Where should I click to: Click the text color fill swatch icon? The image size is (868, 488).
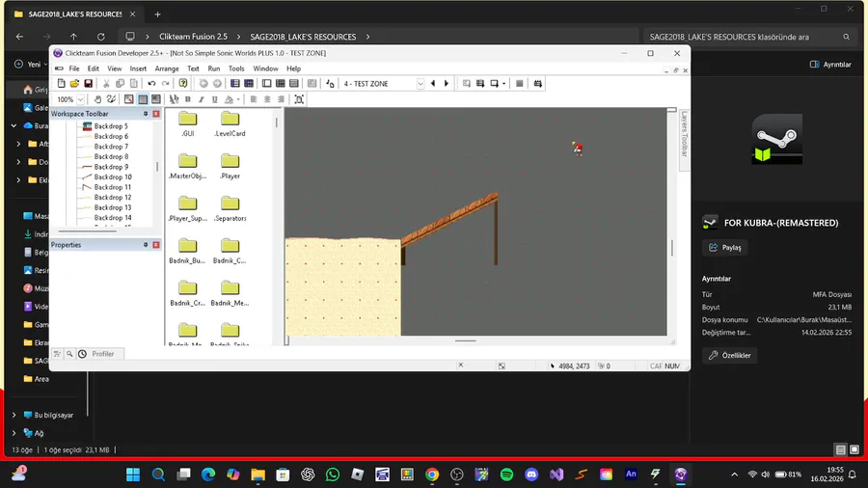(230, 99)
